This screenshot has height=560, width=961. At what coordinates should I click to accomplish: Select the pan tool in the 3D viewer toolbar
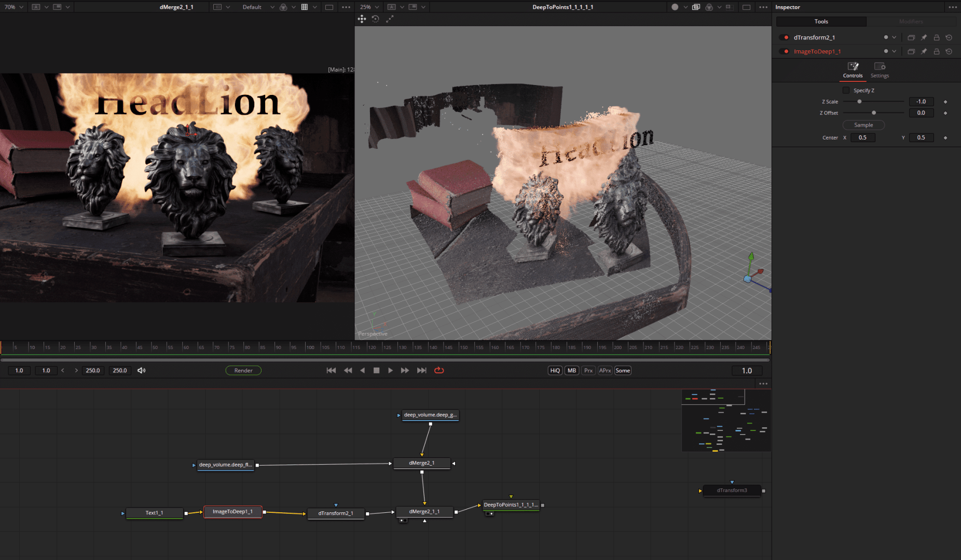tap(362, 19)
